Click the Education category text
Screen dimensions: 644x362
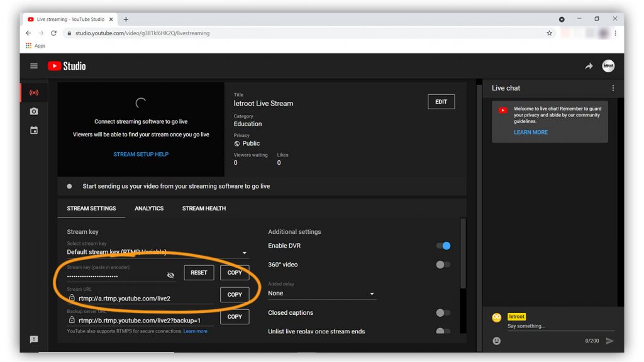[248, 124]
